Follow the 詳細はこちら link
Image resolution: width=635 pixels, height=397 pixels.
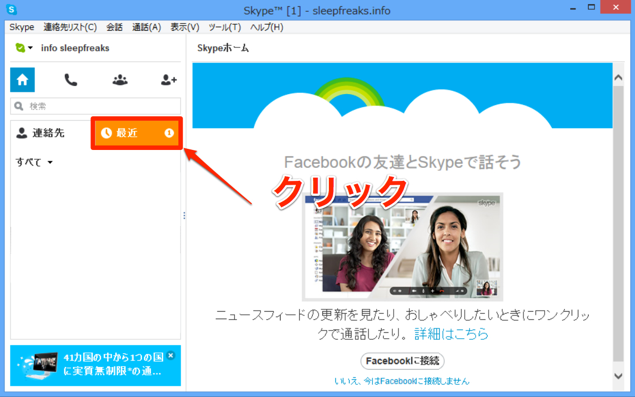(451, 334)
